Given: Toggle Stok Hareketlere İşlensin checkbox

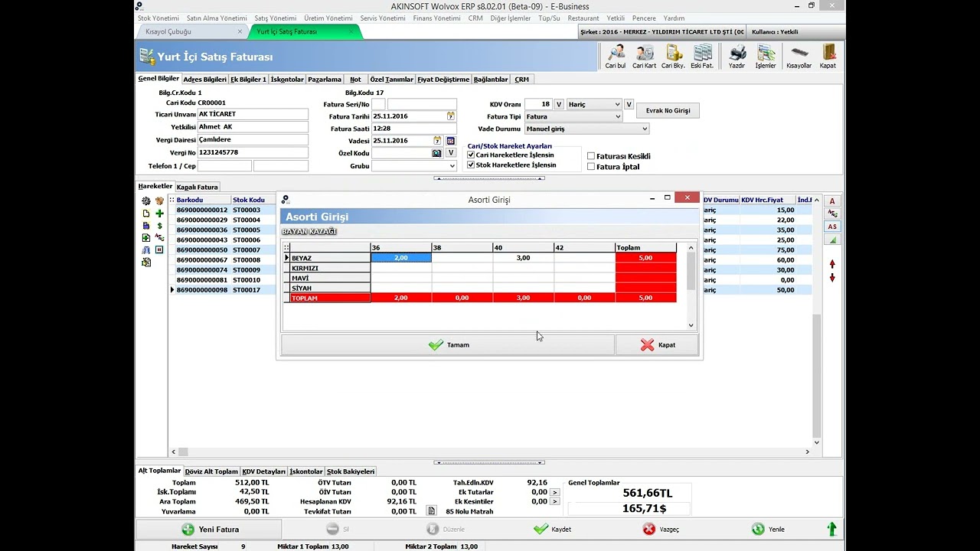Looking at the screenshot, I should click(x=471, y=165).
